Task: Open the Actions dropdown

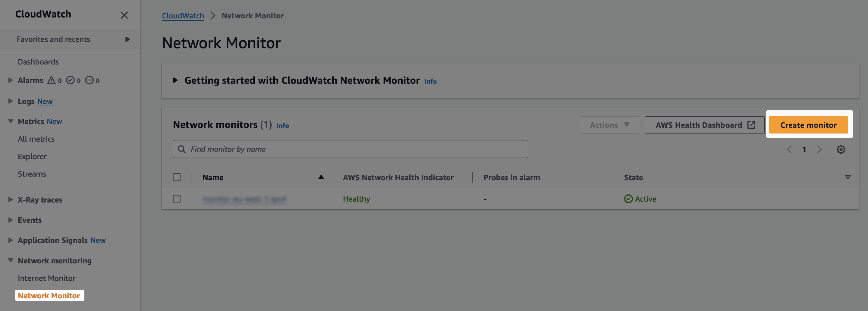Action: point(609,125)
